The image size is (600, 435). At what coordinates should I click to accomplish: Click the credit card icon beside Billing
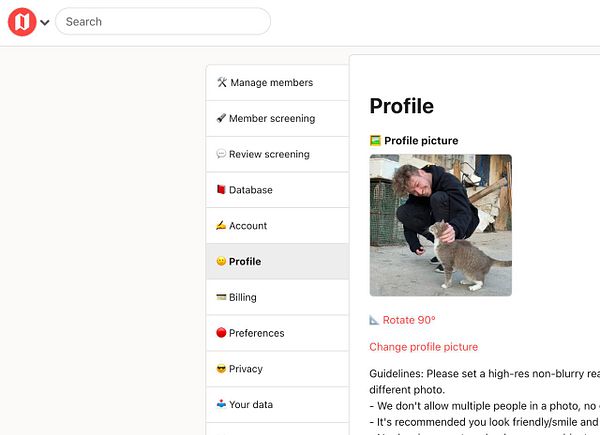pos(221,298)
